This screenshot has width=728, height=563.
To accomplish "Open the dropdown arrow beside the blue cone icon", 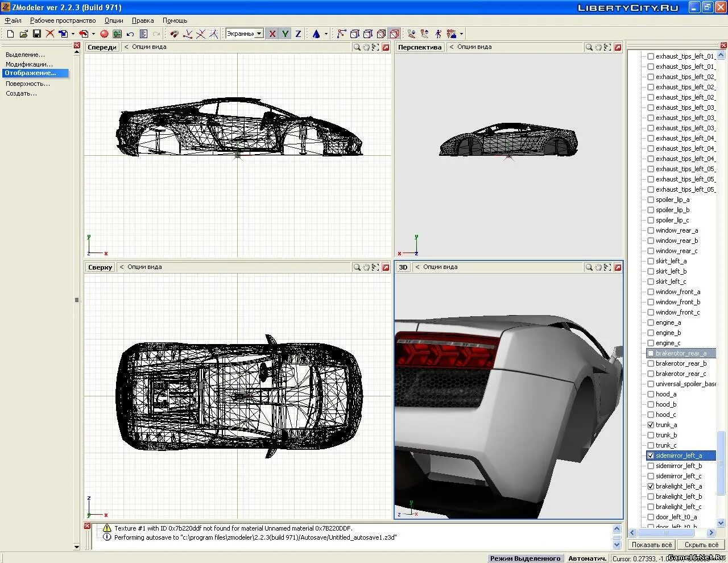I will click(x=326, y=34).
